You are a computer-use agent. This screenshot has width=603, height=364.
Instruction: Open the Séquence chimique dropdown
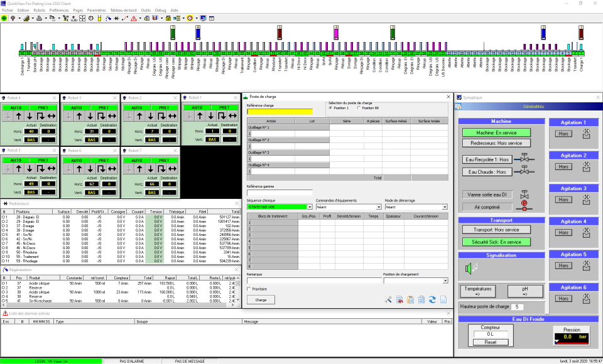click(x=310, y=206)
